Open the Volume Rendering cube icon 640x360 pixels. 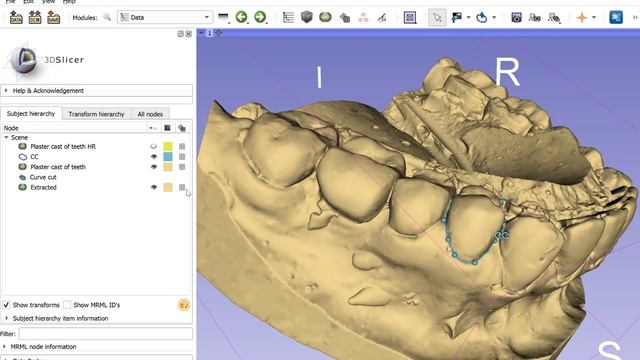tap(307, 17)
